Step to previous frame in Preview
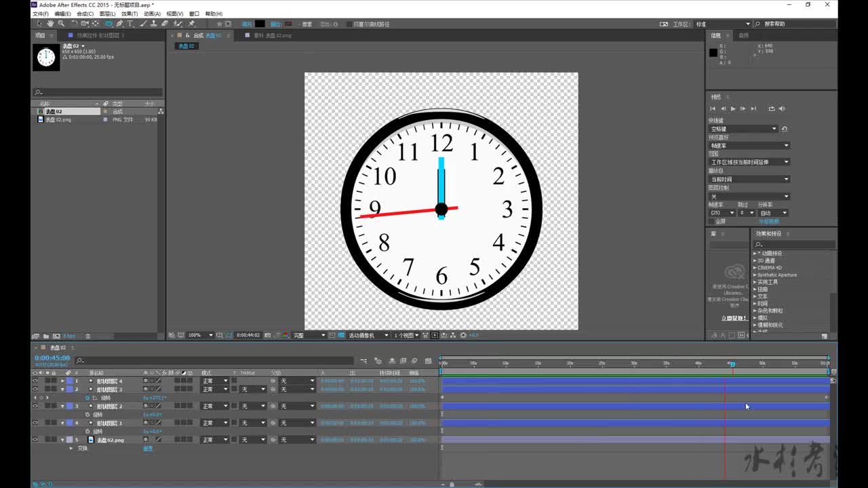Viewport: 868px width, 488px height. pos(723,108)
